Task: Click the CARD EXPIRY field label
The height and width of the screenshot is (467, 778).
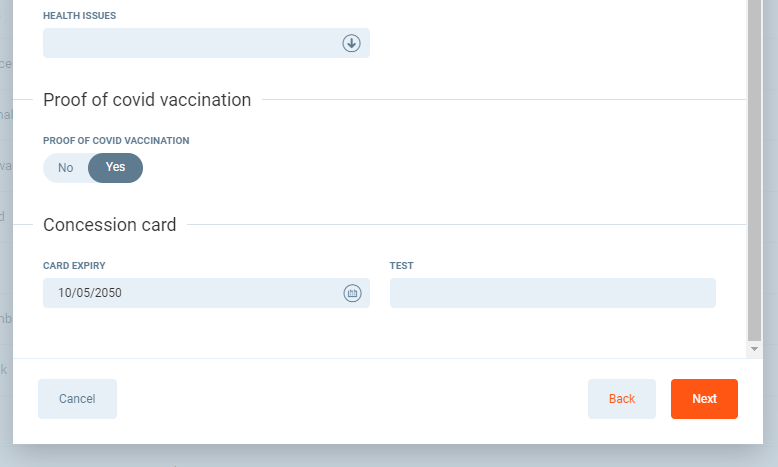Action: (x=74, y=266)
